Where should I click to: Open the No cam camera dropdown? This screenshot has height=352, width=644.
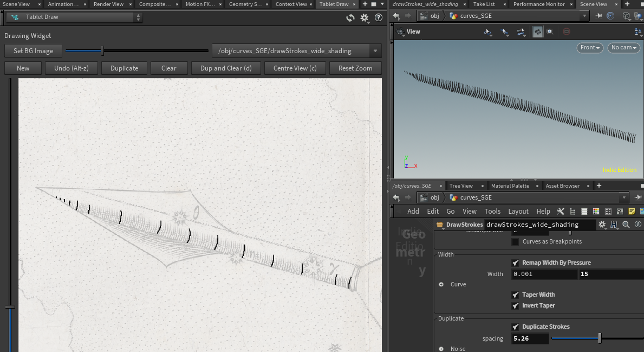point(623,48)
